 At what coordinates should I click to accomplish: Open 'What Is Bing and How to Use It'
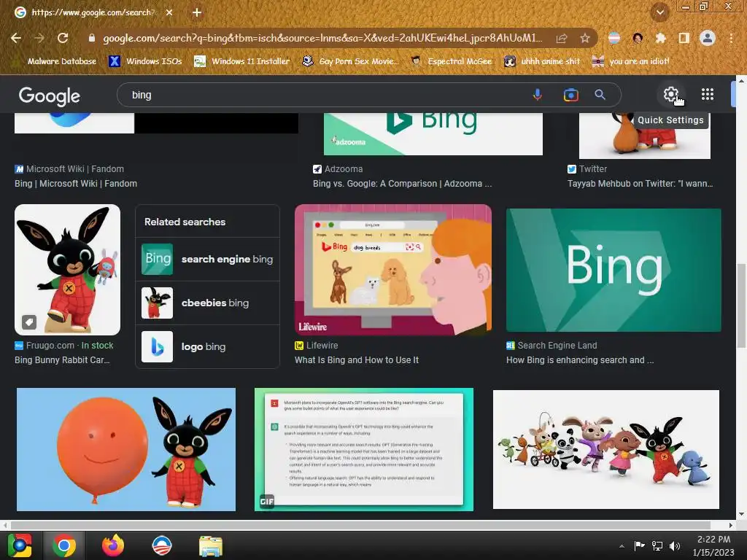356,360
